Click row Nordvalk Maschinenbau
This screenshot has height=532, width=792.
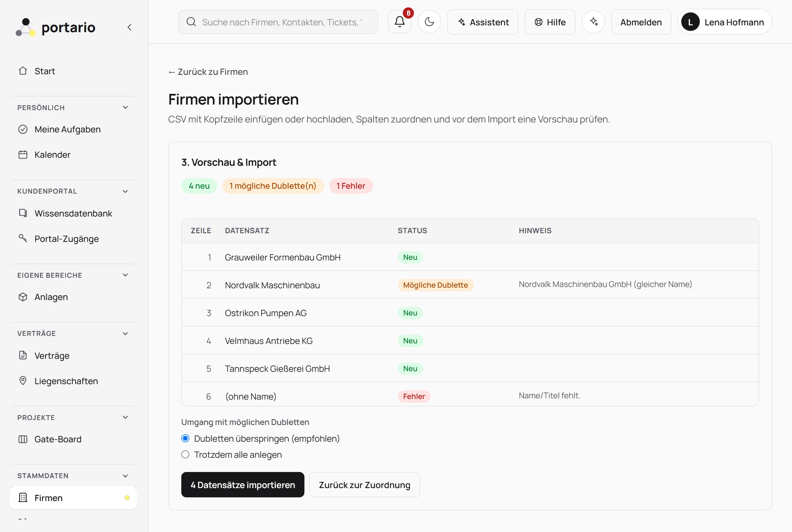click(x=470, y=285)
